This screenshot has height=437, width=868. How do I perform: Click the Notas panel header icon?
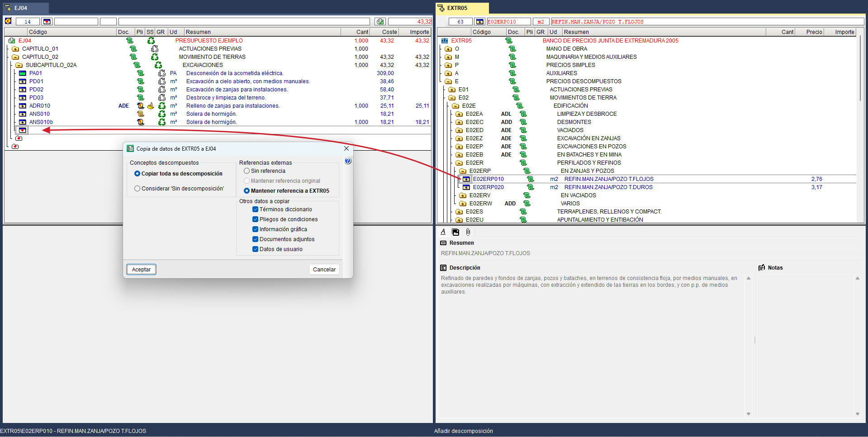click(x=762, y=268)
